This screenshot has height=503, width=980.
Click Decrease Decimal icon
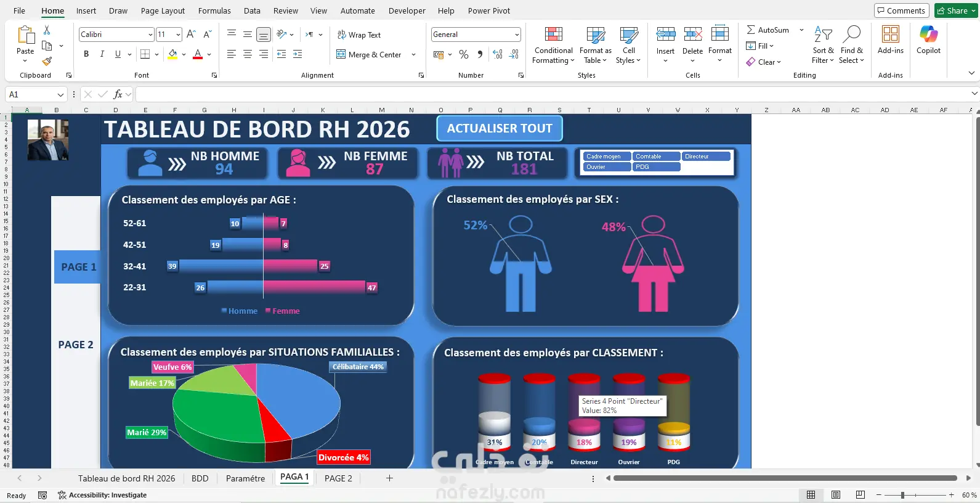[514, 54]
